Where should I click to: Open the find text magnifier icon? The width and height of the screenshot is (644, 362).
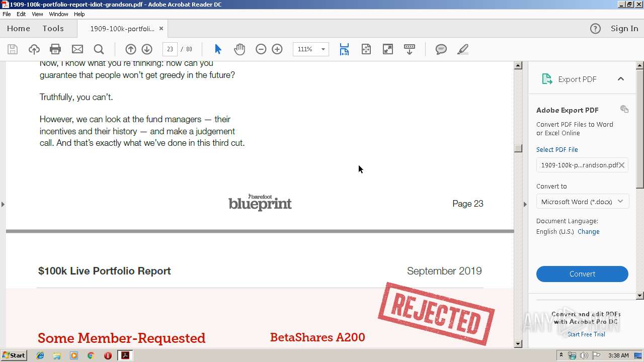coord(99,49)
